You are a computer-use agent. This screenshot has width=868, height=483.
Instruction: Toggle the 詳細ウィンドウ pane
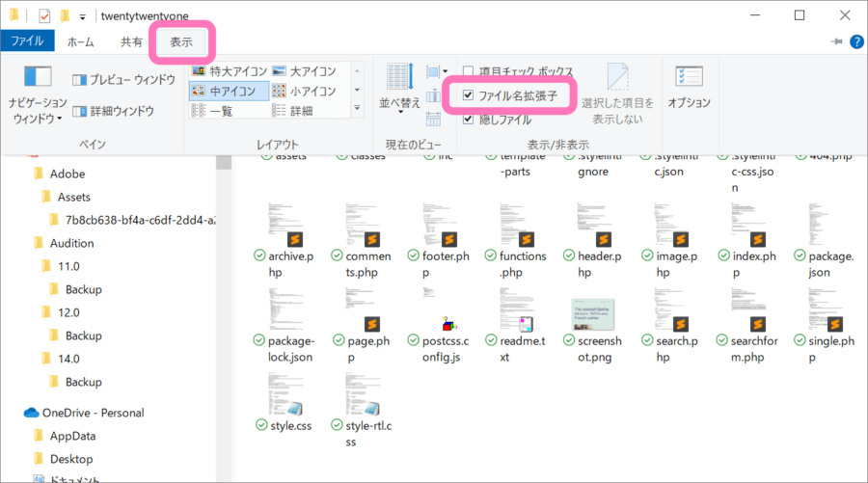(x=114, y=111)
